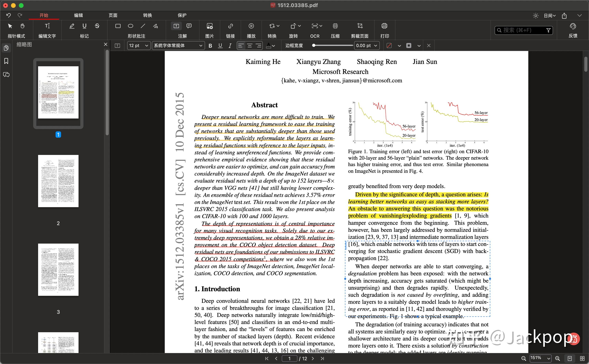The height and width of the screenshot is (364, 589).
Task: Select the rectangle shape annotation
Action: pos(118,26)
